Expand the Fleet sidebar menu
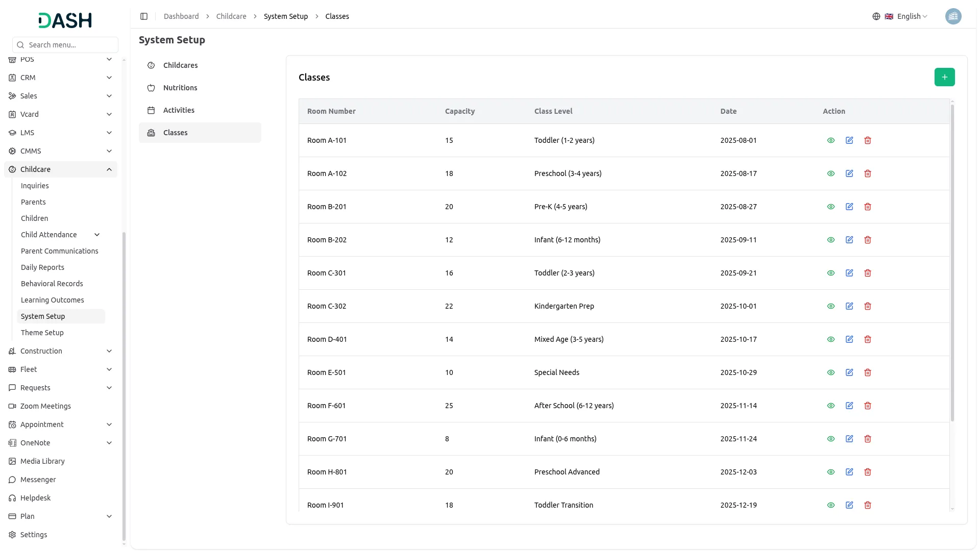The width and height of the screenshot is (980, 551). coord(60,369)
